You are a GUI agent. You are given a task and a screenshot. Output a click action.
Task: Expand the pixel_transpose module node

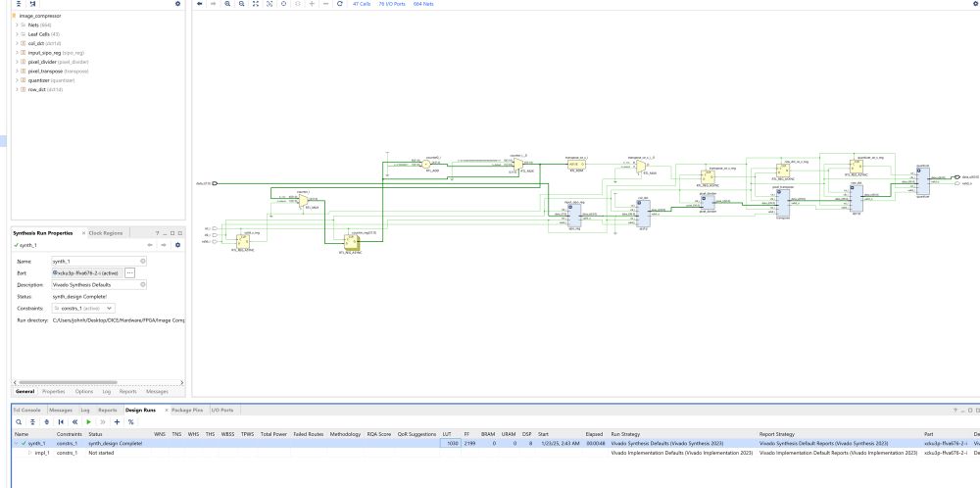(x=18, y=72)
